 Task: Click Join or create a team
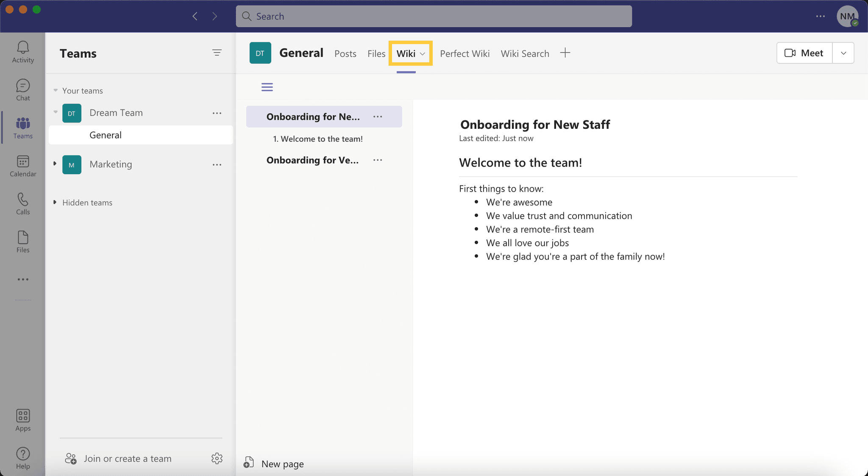127,458
